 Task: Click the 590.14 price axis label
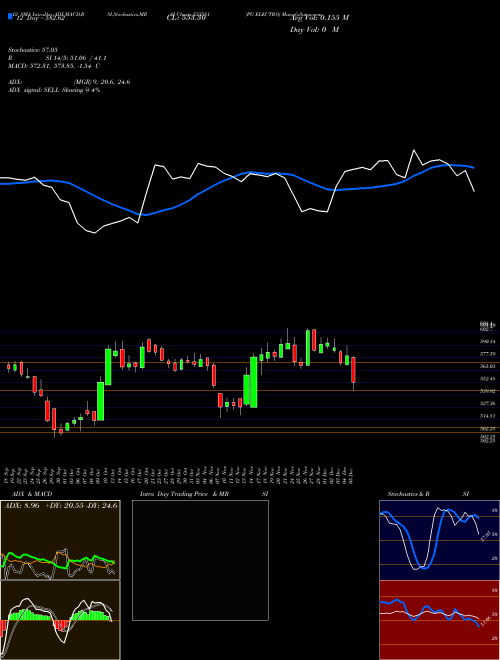tap(488, 341)
